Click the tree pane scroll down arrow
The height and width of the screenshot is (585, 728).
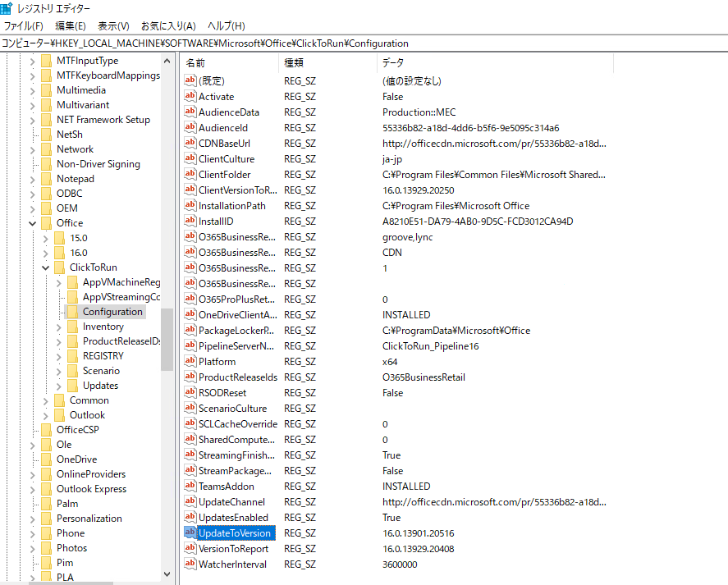(x=167, y=575)
